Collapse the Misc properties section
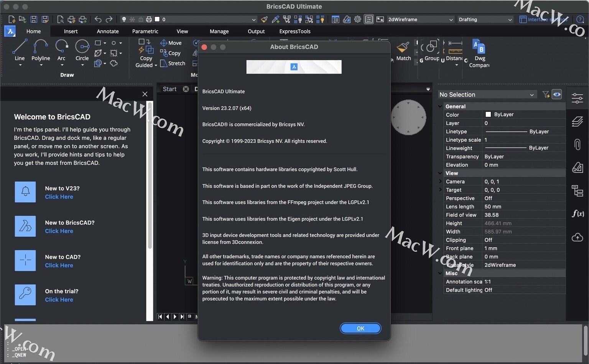This screenshot has height=364, width=589. (440, 273)
